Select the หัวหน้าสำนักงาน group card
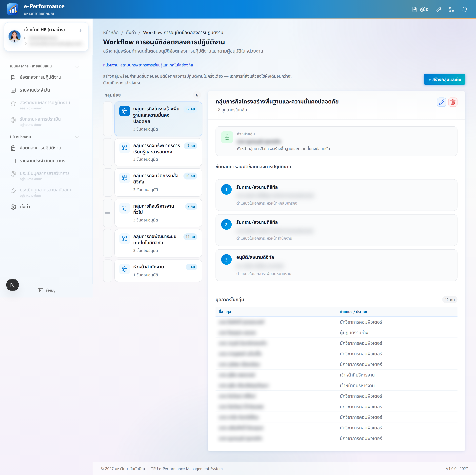 tap(158, 271)
